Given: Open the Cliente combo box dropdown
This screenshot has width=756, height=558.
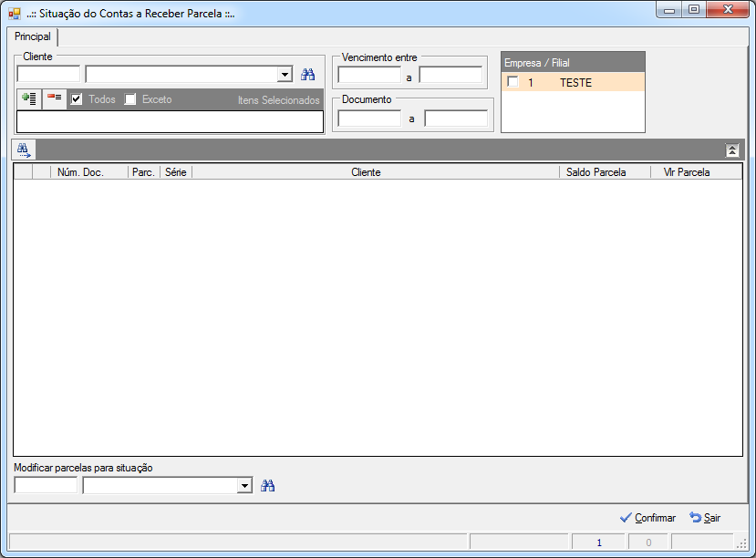Looking at the screenshot, I should click(285, 75).
